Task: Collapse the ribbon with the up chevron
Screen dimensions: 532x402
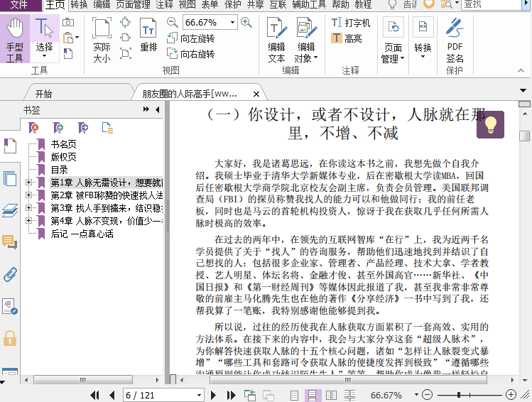Action: [x=521, y=70]
